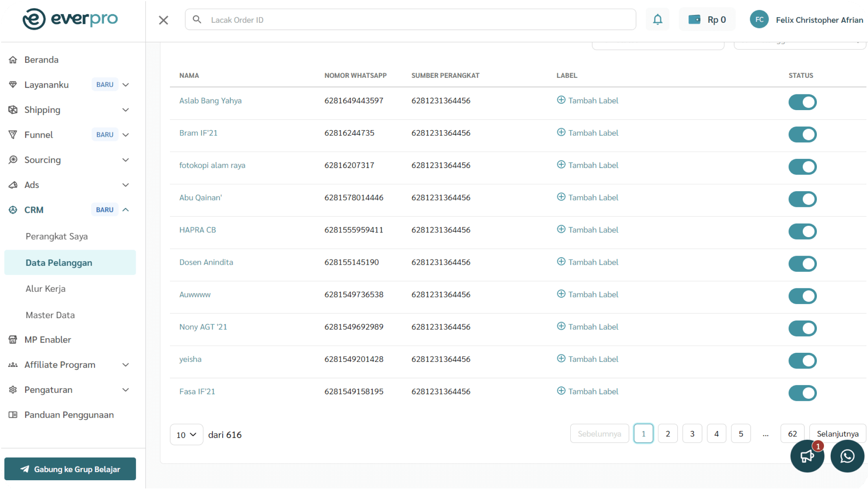This screenshot has height=492, width=868.
Task: Toggle status for yeisha
Action: click(802, 361)
